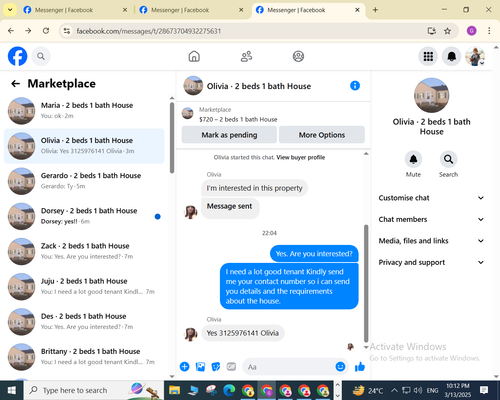The height and width of the screenshot is (400, 500).
Task: Open the notifications bell in header
Action: click(452, 56)
